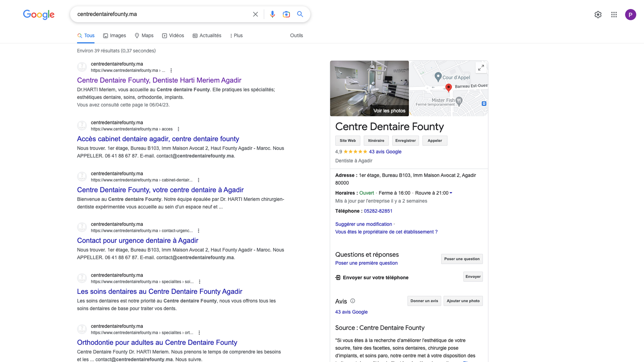The height and width of the screenshot is (362, 644).
Task: Click the dental office photo thumbnail
Action: (369, 88)
